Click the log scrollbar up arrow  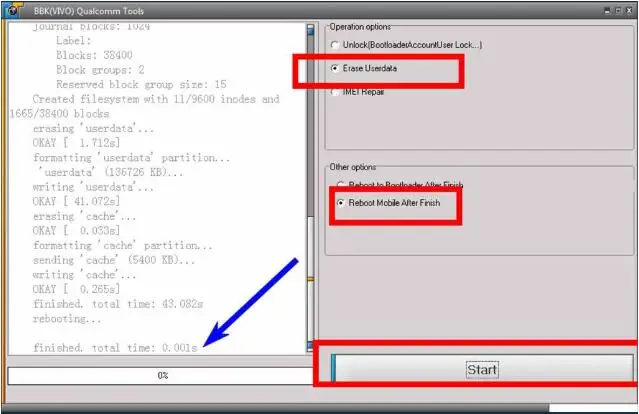coord(311,29)
